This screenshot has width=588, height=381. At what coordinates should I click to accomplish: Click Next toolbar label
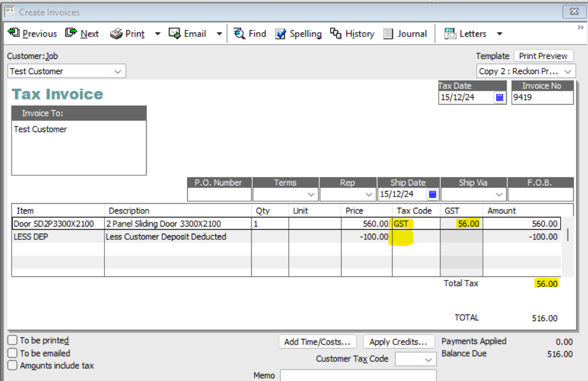(90, 34)
